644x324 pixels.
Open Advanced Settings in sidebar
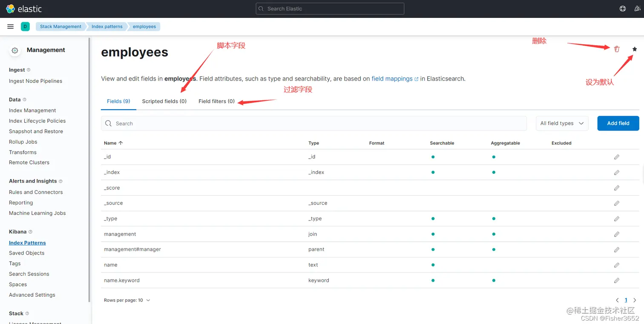pos(32,295)
